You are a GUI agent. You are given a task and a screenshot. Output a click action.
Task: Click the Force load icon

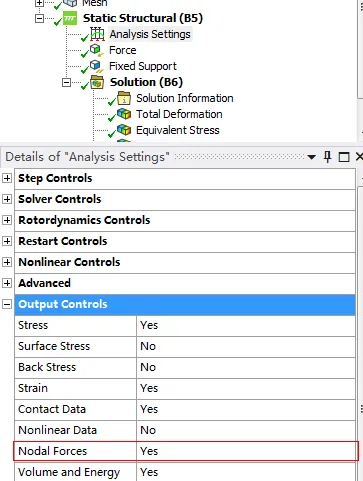pos(96,50)
